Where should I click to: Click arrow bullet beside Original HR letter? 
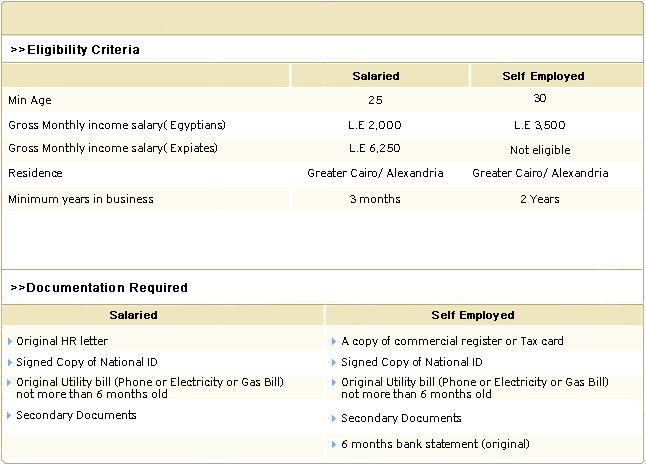(10, 341)
